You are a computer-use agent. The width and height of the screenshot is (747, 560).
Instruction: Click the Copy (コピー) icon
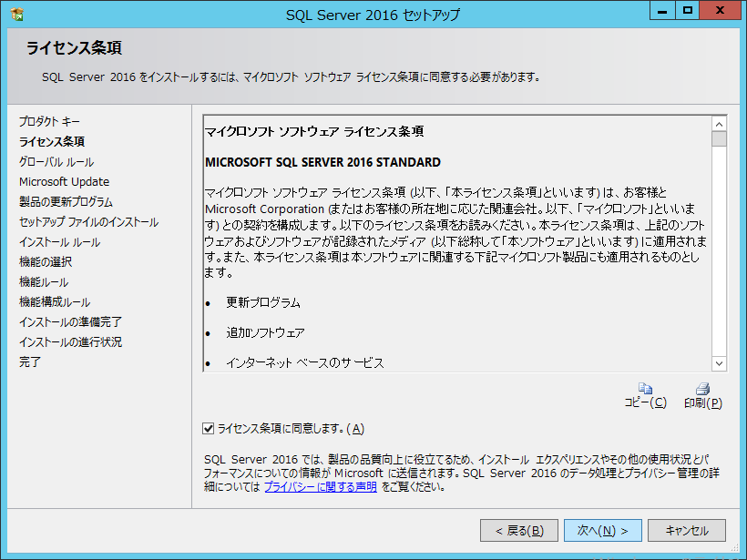(x=645, y=389)
